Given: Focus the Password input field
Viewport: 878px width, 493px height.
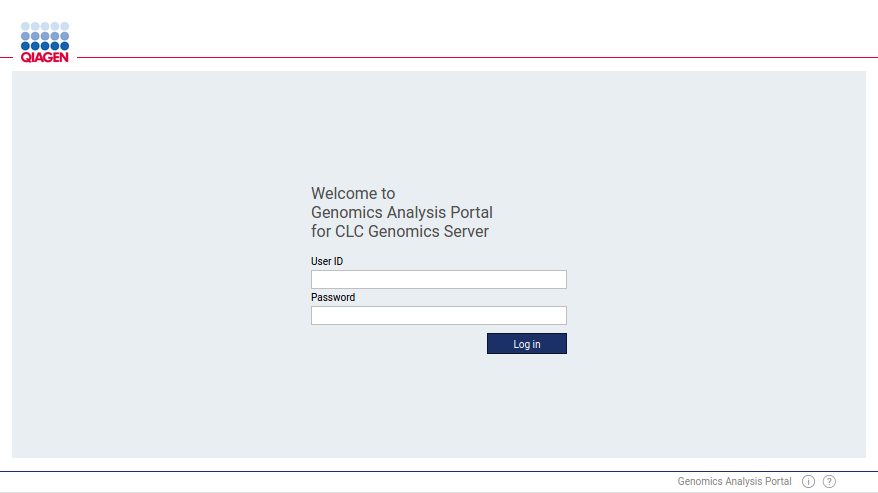Looking at the screenshot, I should (x=438, y=315).
